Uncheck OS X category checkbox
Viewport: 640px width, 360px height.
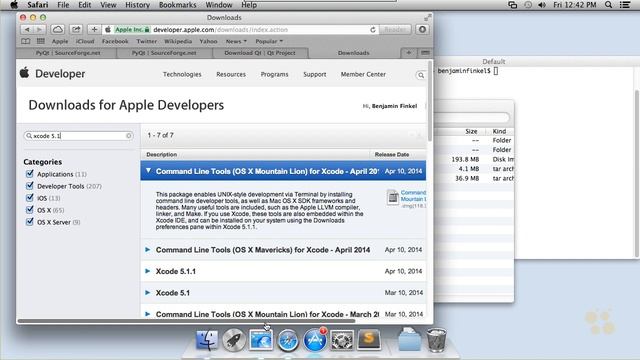pyautogui.click(x=29, y=210)
